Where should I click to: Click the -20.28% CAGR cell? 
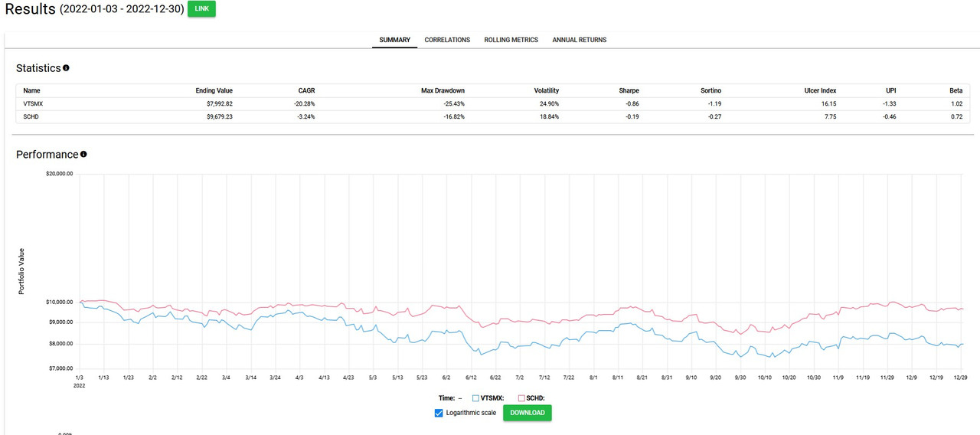point(304,103)
